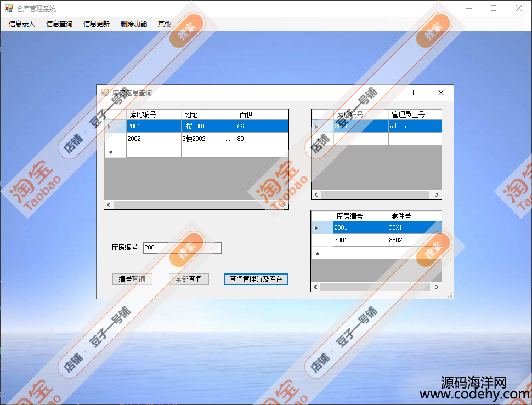
Task: Select address cell 3楼2002
Action: click(208, 139)
